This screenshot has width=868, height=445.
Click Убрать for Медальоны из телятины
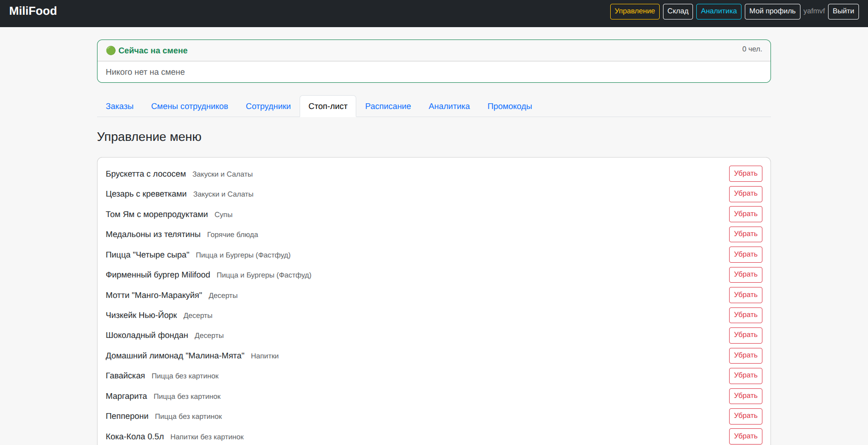coord(745,234)
